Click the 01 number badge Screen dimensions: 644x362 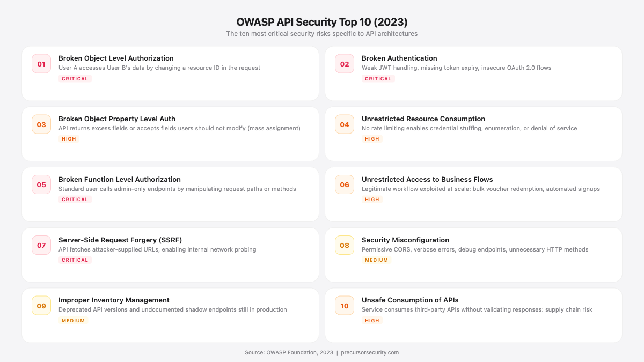coord(41,63)
